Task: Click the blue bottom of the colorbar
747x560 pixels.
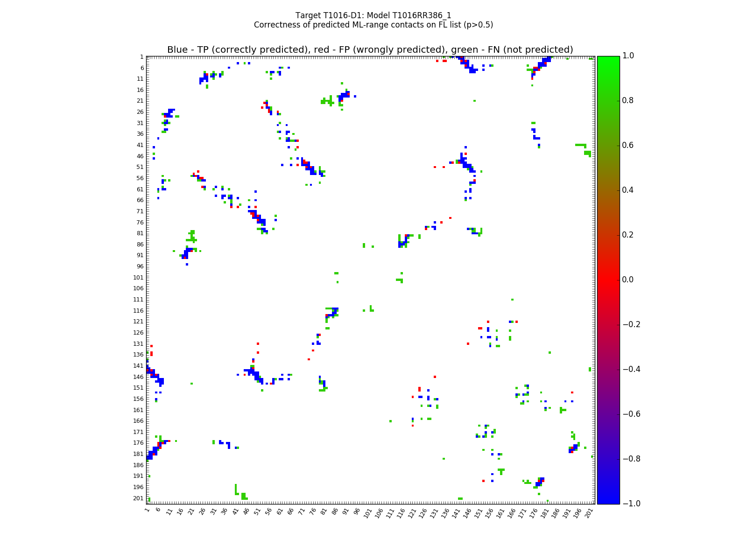Action: (x=608, y=500)
